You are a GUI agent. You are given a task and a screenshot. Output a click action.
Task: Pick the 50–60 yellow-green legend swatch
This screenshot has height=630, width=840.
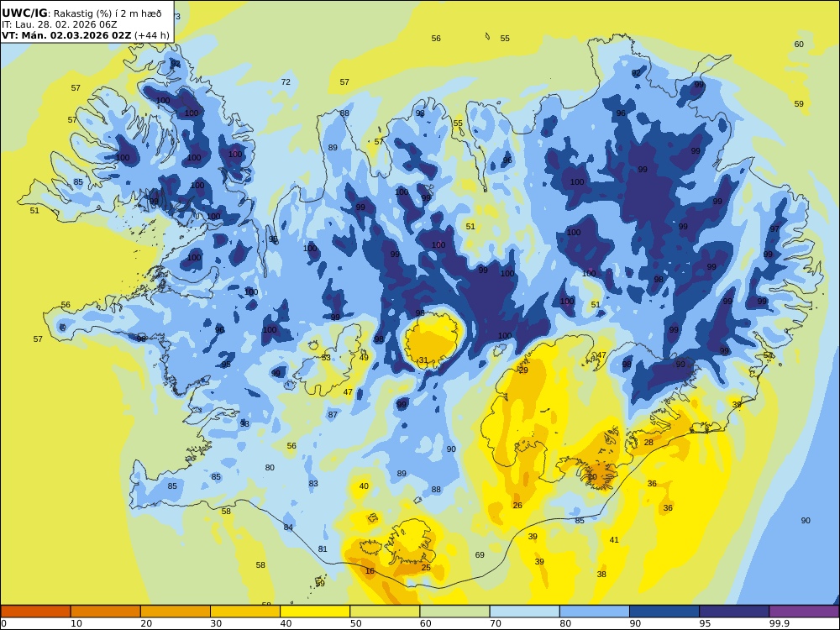click(385, 612)
